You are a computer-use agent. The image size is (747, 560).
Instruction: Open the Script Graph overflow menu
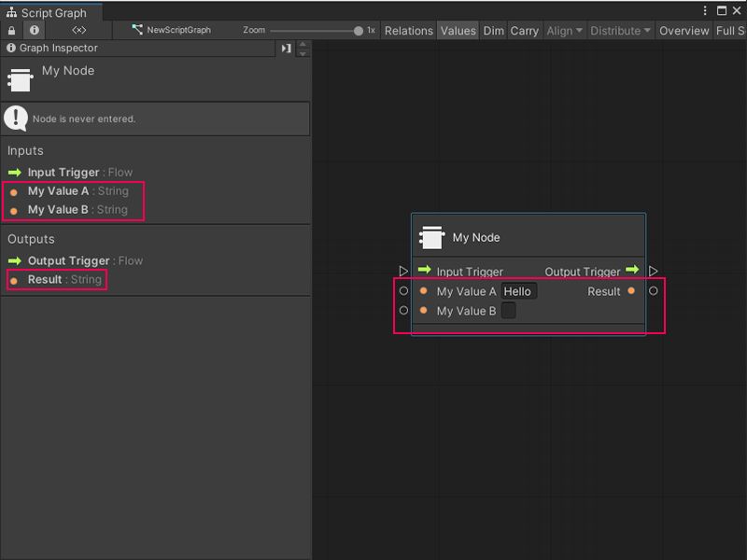707,8
